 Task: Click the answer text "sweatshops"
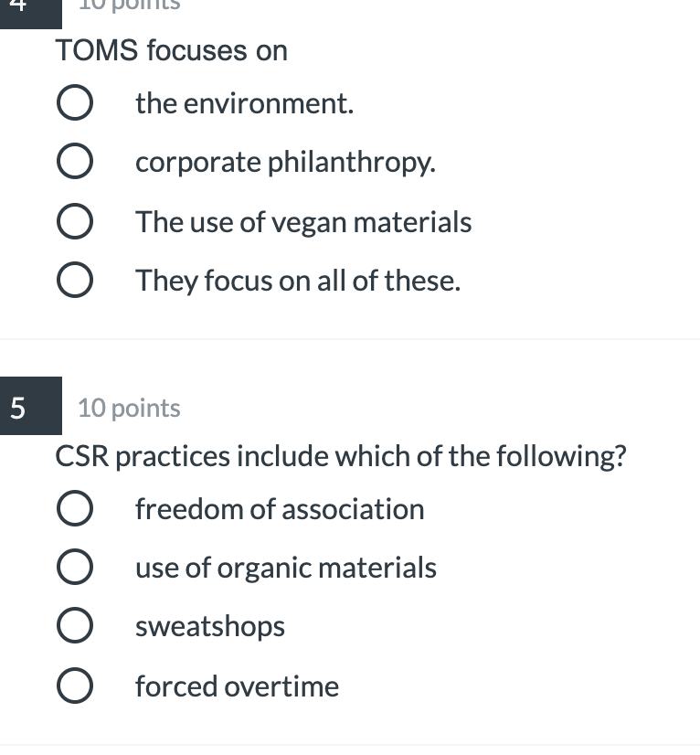[210, 625]
